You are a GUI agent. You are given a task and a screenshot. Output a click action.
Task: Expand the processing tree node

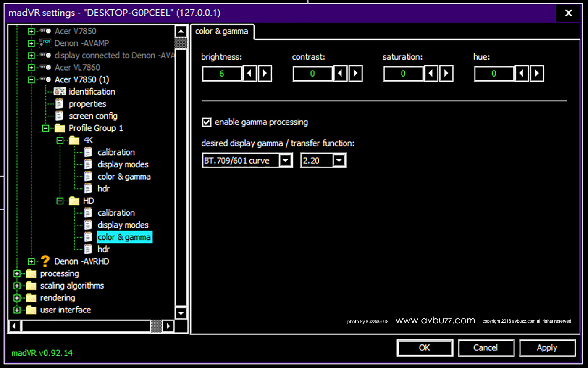point(17,274)
